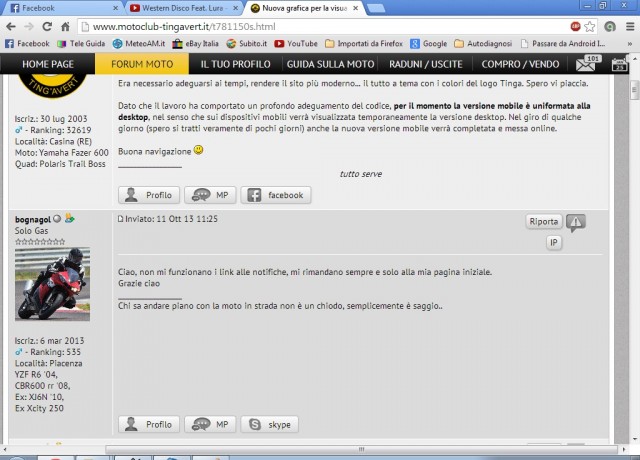Click the browser reload button
Image resolution: width=640 pixels, height=460 pixels.
click(53, 27)
